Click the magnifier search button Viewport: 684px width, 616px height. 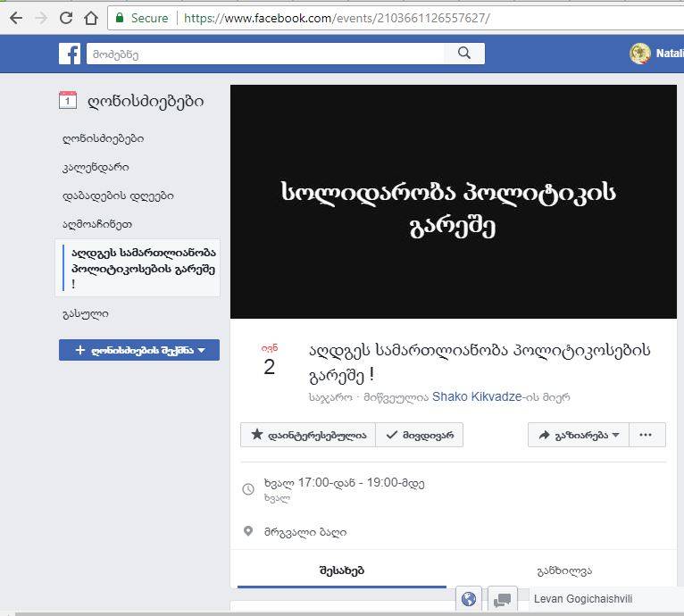tap(464, 54)
